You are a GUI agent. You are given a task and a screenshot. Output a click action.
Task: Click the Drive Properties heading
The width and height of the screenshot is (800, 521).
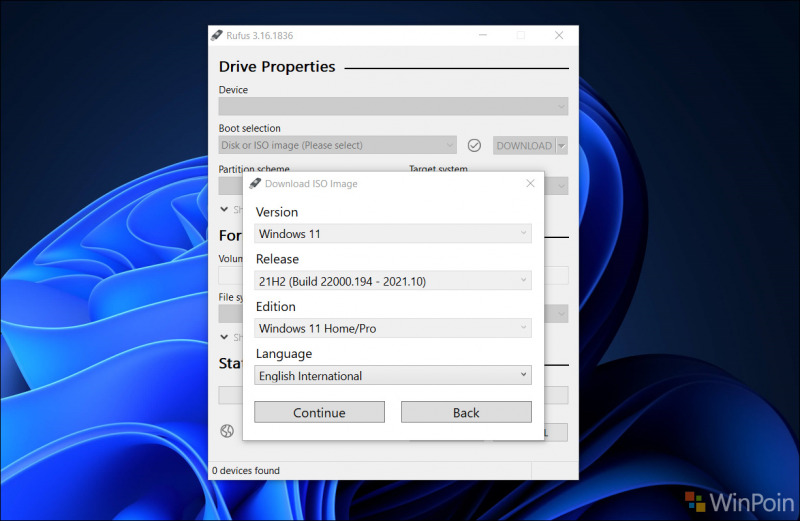tap(277, 67)
